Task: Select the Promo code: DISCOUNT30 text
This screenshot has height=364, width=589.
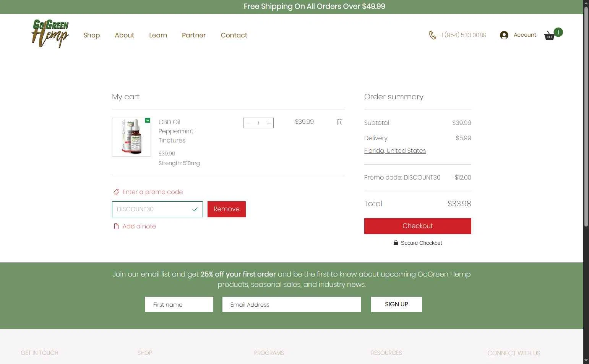Action: point(402,177)
